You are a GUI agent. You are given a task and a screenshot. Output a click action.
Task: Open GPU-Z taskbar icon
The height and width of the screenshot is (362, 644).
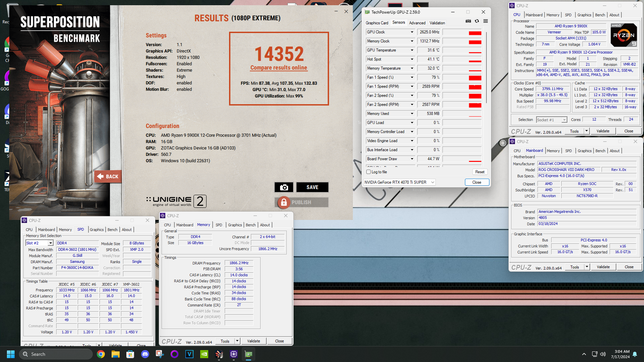coord(249,354)
